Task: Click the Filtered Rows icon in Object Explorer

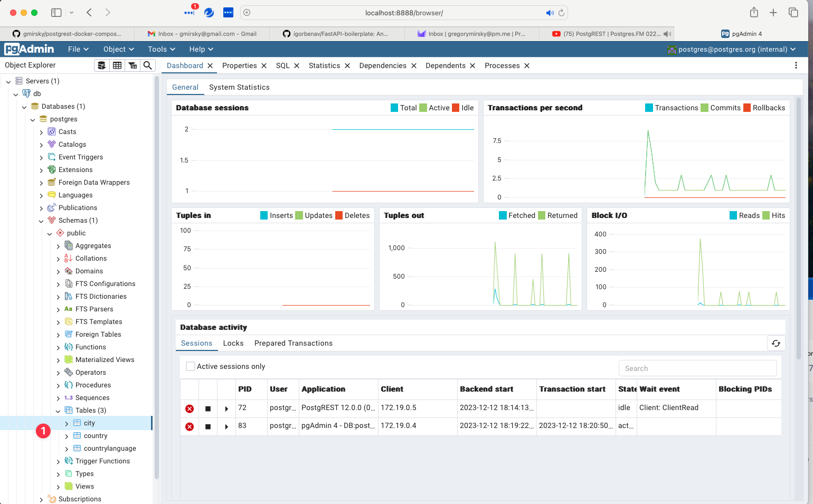Action: pos(133,65)
